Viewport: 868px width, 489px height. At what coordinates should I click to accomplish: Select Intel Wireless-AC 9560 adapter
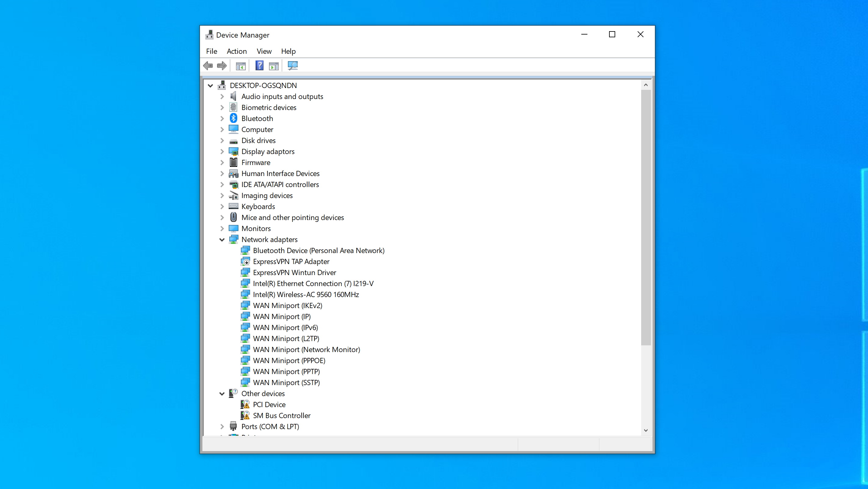(306, 294)
